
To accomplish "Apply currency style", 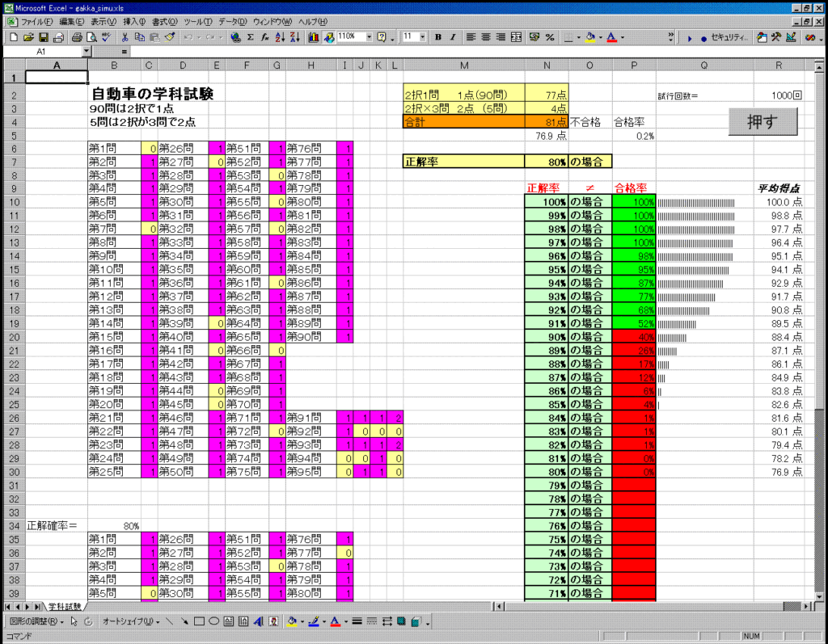I will tap(534, 37).
